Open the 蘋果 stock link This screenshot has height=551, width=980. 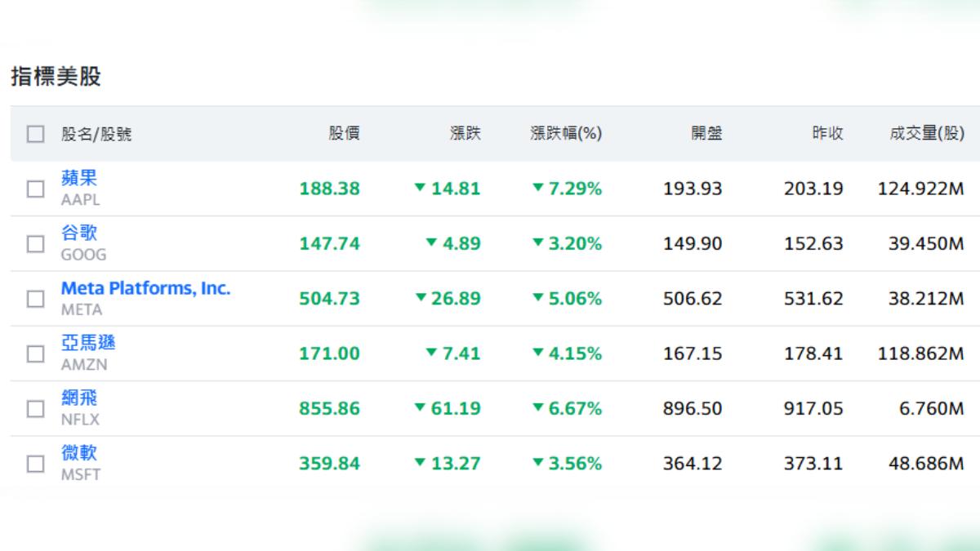[79, 178]
